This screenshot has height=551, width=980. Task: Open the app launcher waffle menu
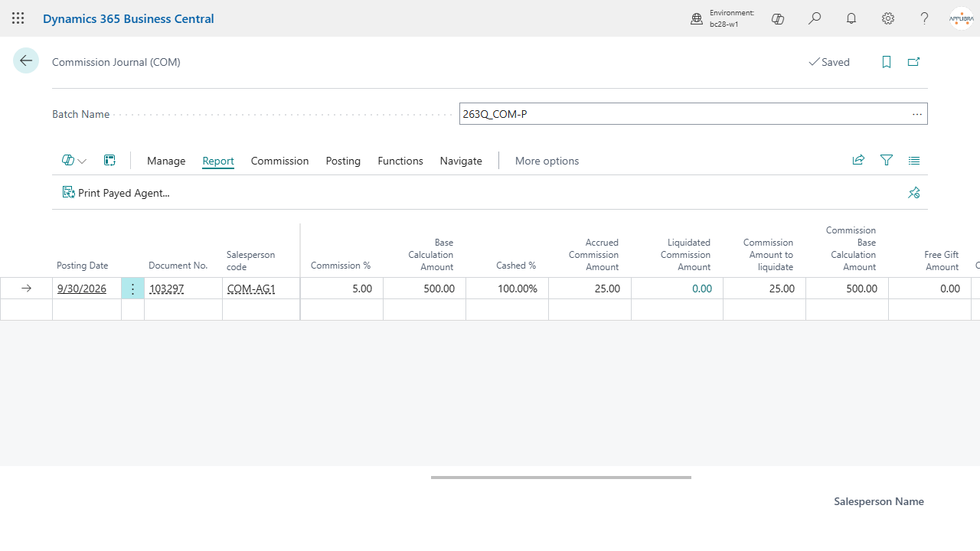[18, 18]
